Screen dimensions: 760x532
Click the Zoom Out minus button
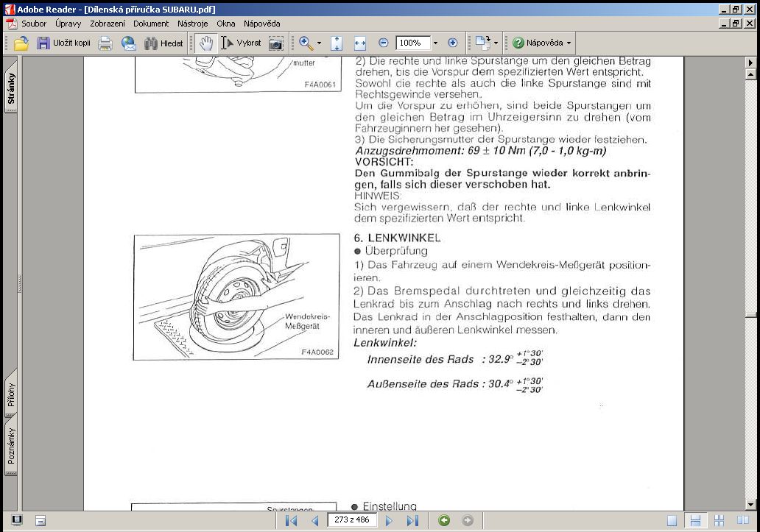coord(383,43)
